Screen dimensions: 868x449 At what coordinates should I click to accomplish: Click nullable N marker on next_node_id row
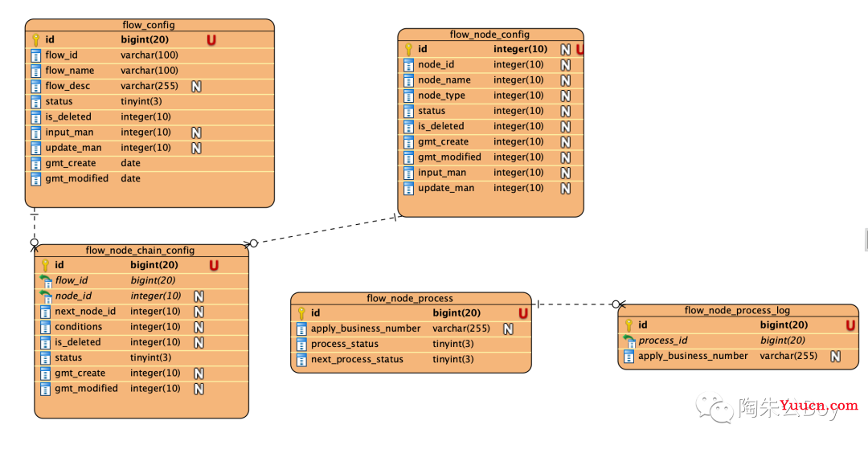point(199,312)
